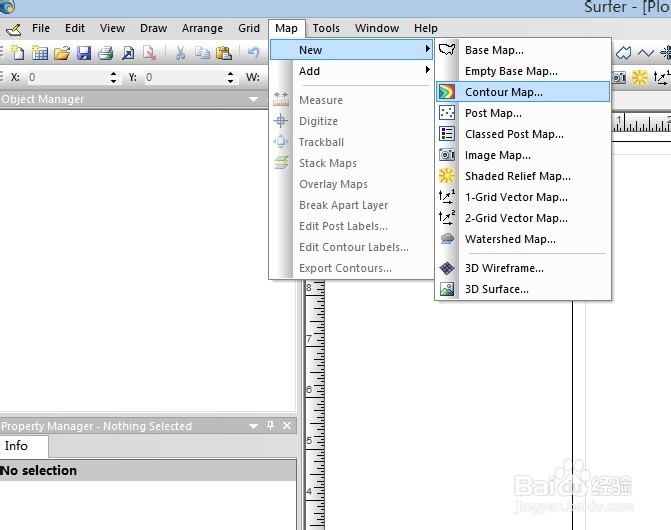The width and height of the screenshot is (671, 530).
Task: Click the Copy toolbar icon
Action: pyautogui.click(x=202, y=53)
